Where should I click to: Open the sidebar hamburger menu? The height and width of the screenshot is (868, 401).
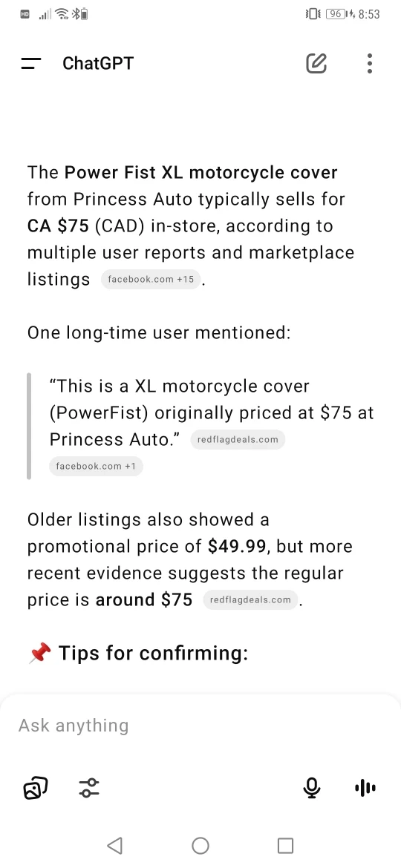pos(31,64)
